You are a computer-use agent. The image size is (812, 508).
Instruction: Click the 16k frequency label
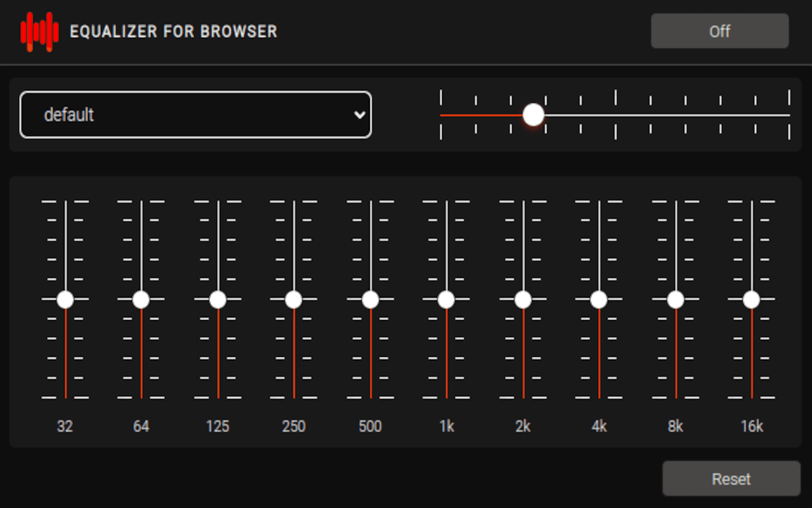752,427
